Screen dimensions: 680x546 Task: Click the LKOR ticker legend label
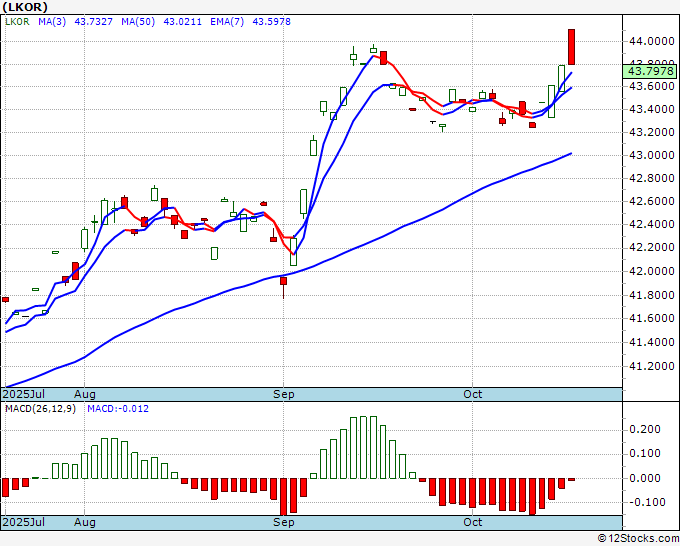click(x=17, y=22)
